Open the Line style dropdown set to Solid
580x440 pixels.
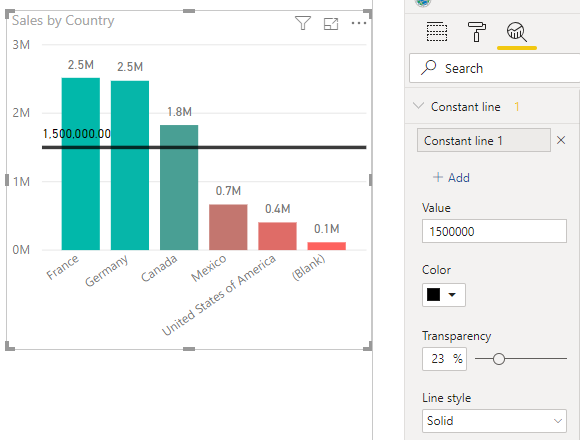pyautogui.click(x=494, y=421)
